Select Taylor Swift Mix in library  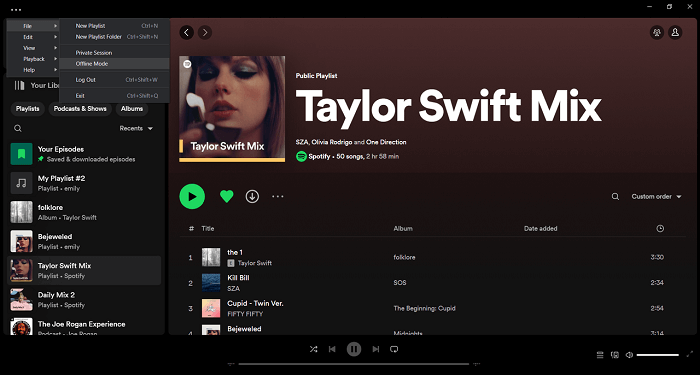84,271
